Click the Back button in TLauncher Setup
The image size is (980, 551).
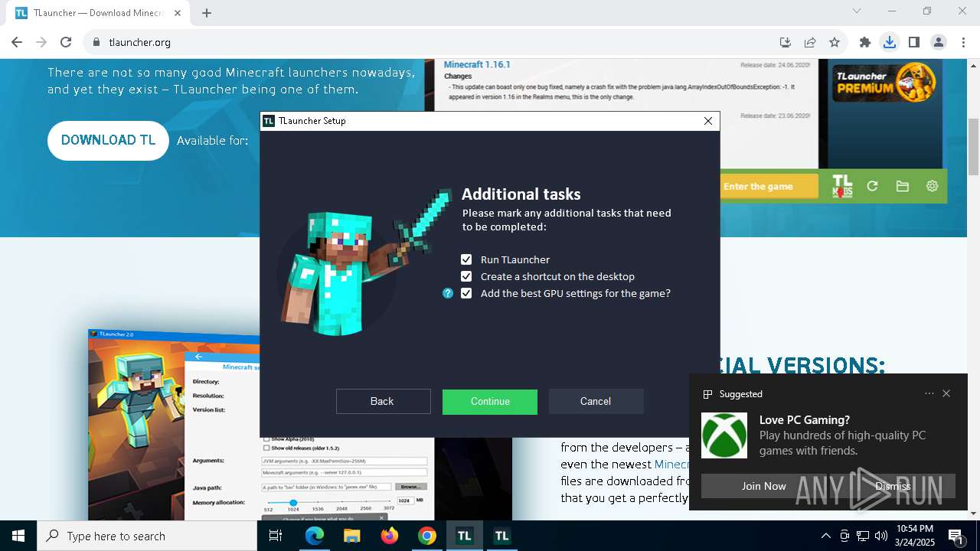[x=384, y=402]
